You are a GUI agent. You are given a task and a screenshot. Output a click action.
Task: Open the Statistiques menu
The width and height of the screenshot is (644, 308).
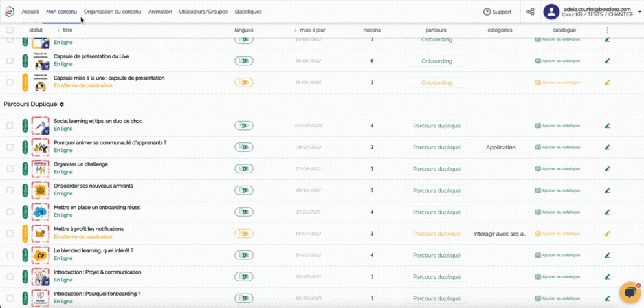248,12
